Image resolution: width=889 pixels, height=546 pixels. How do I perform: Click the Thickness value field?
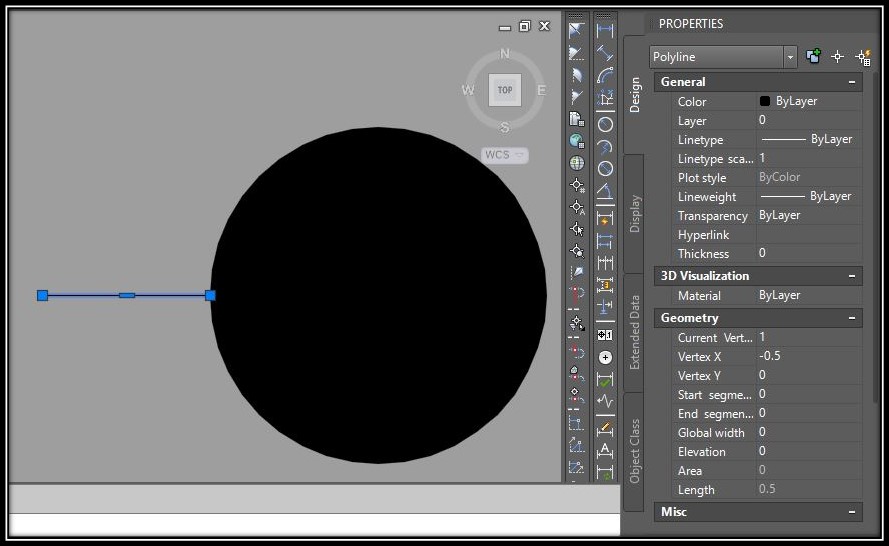(x=809, y=253)
